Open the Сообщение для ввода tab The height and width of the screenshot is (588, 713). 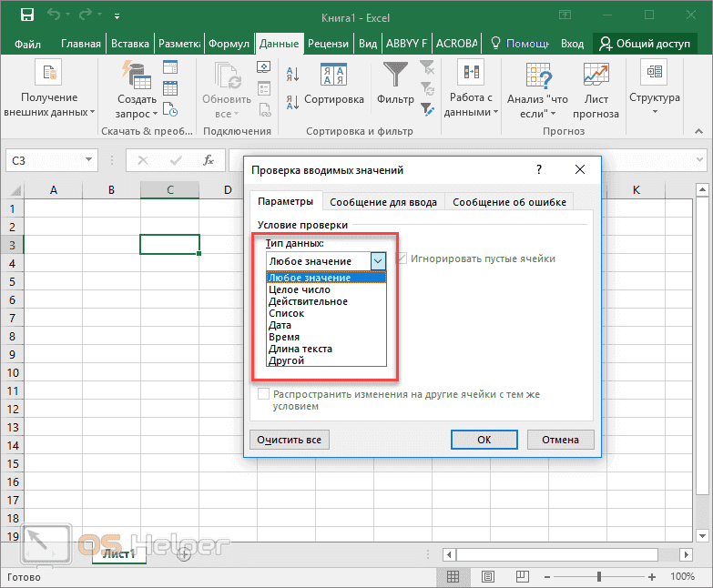click(x=382, y=202)
